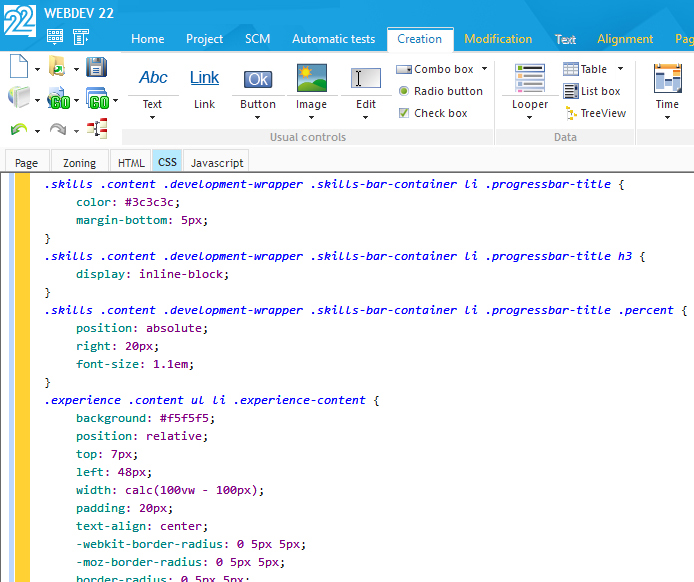Viewport: 694px width, 582px height.
Task: Click the 'text-align: center' line
Action: click(x=142, y=526)
